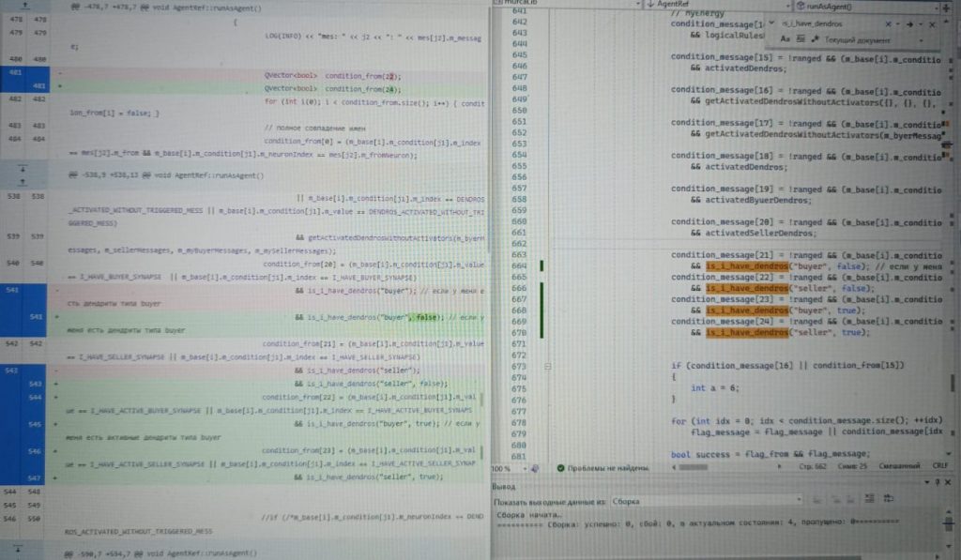
Task: Click highlighted is_i_have_dendros match on line 666
Action: (x=746, y=288)
